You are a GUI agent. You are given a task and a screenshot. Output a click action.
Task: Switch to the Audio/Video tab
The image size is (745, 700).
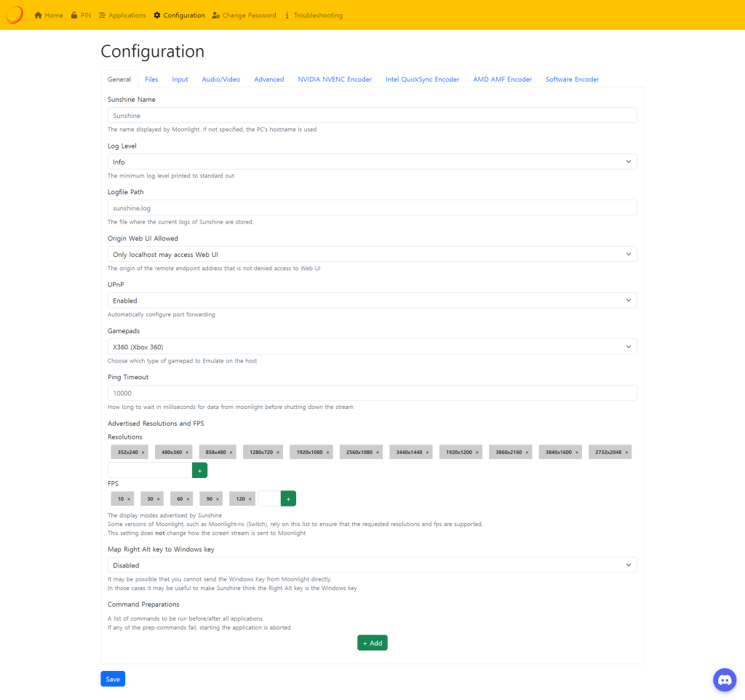[x=221, y=79]
